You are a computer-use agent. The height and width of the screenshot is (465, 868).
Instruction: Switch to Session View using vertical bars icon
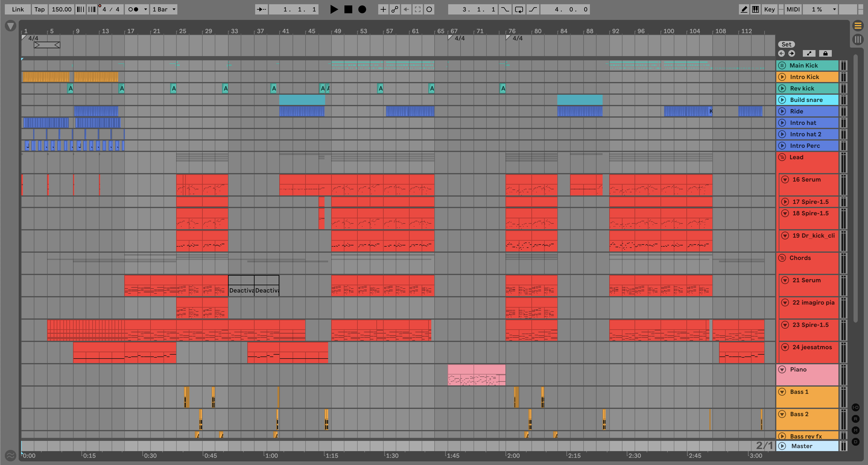click(858, 40)
